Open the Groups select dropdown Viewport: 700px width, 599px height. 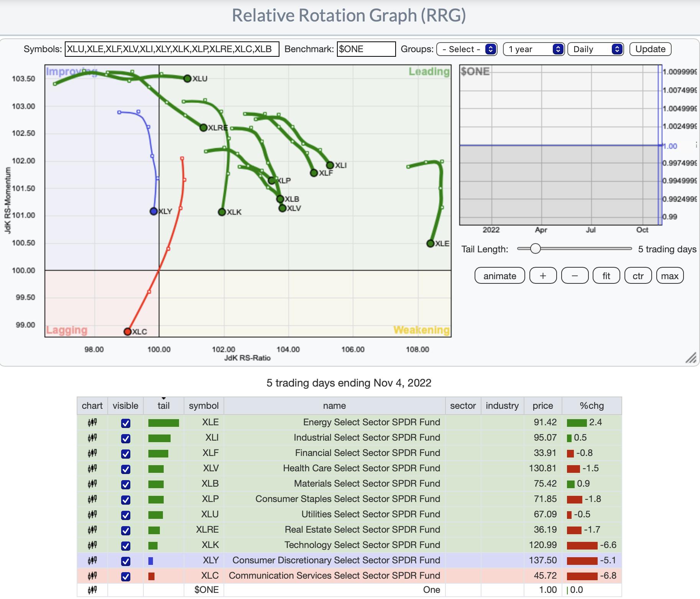click(x=467, y=49)
